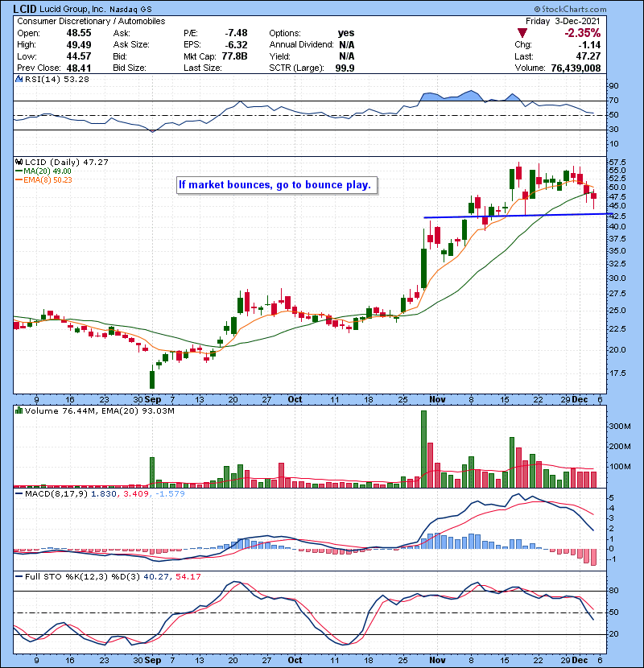644x668 pixels.
Task: Click the Low value 44.57
Action: pos(79,56)
